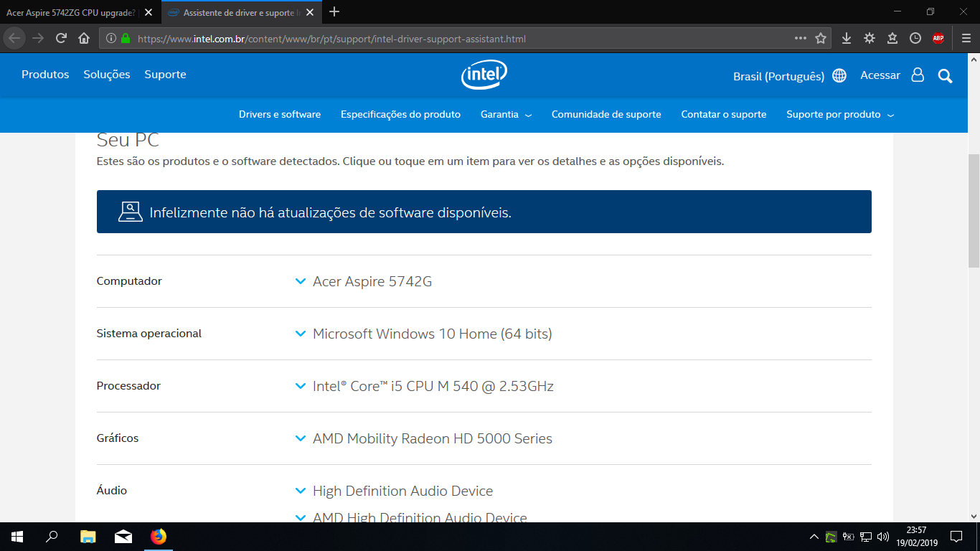Screen dimensions: 980x551
Task: Open the Suporte por produto dropdown
Action: (839, 115)
